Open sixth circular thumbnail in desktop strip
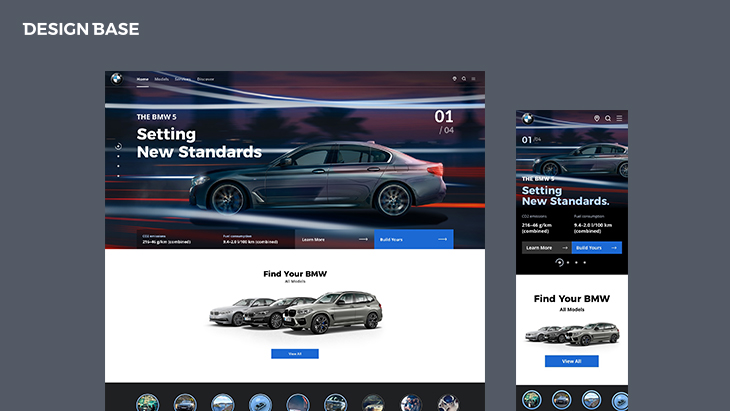The width and height of the screenshot is (730, 411). click(x=336, y=403)
